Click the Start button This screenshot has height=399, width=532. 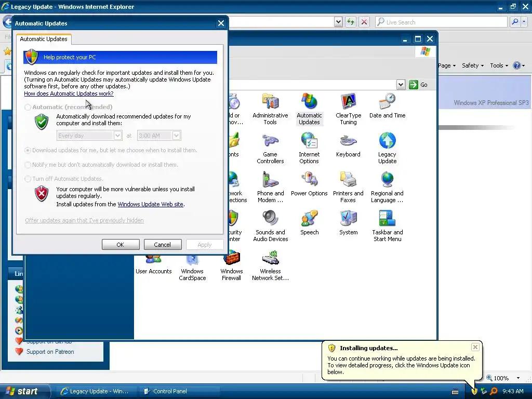tap(24, 391)
